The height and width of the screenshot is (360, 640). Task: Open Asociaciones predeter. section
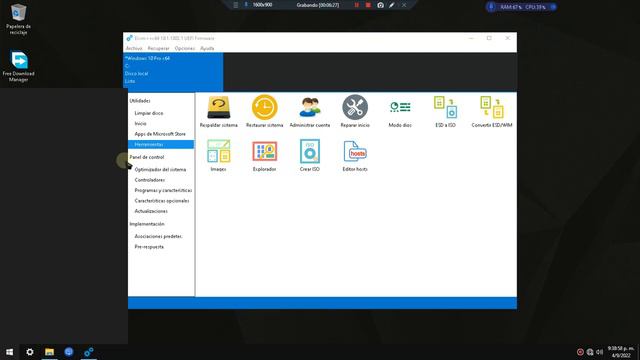[158, 236]
